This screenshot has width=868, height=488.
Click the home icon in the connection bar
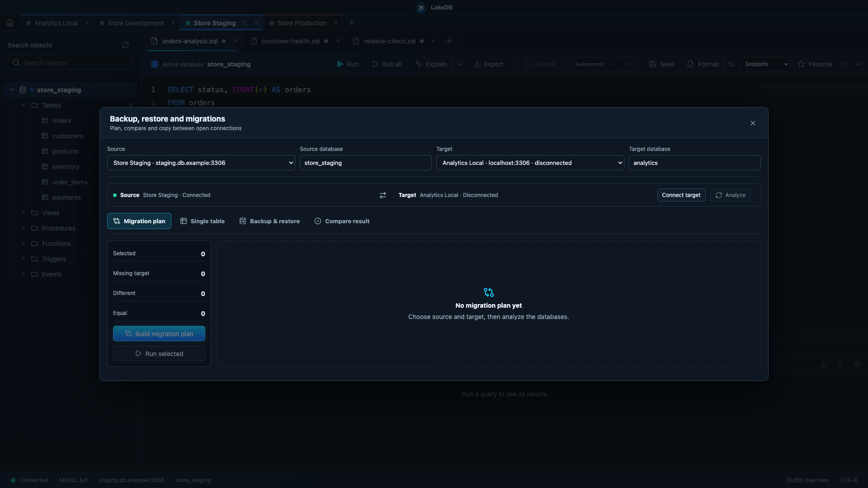click(x=10, y=23)
